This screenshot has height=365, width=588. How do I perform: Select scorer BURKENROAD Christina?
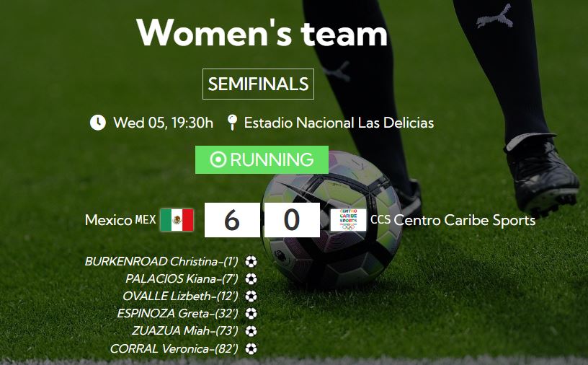(161, 262)
